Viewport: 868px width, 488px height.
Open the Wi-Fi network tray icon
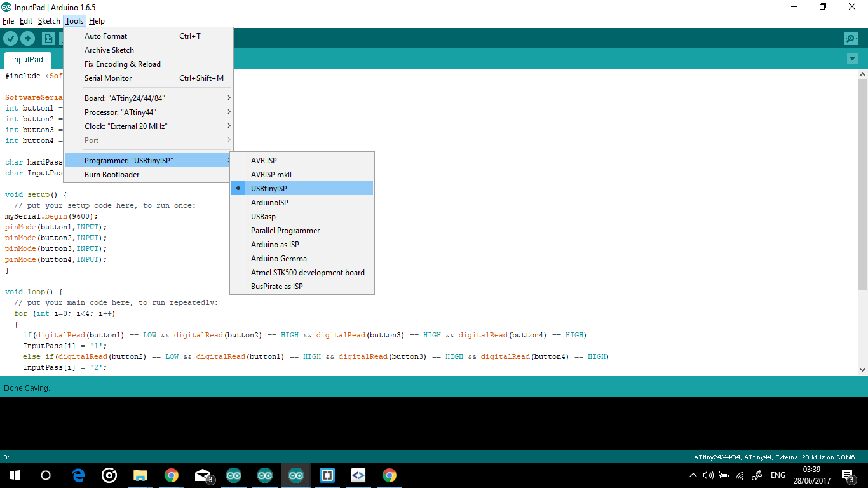click(x=740, y=475)
